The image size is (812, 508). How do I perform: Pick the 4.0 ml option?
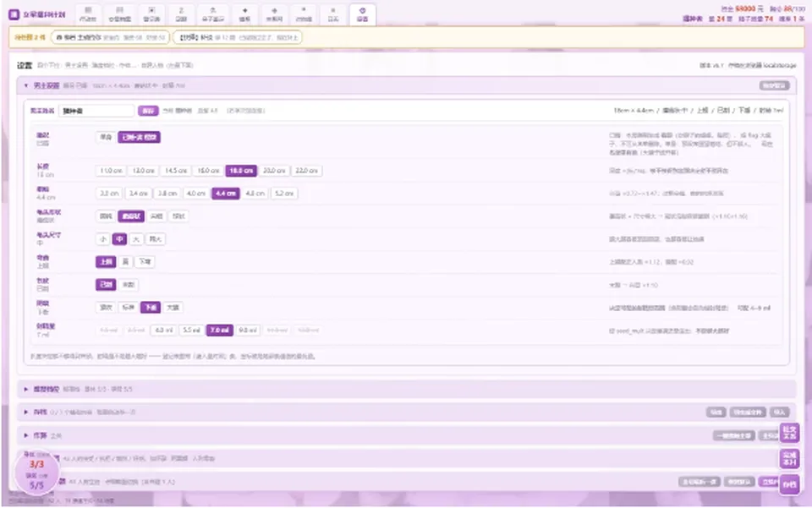(163, 330)
